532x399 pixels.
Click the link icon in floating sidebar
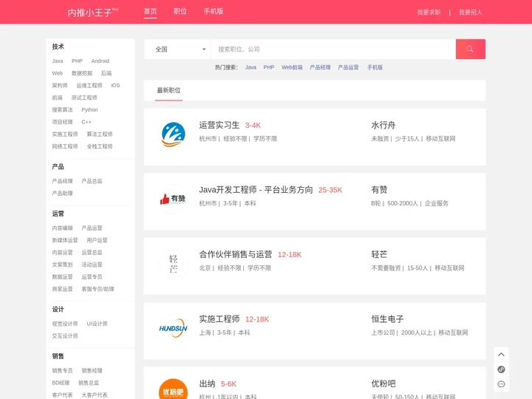[x=501, y=369]
